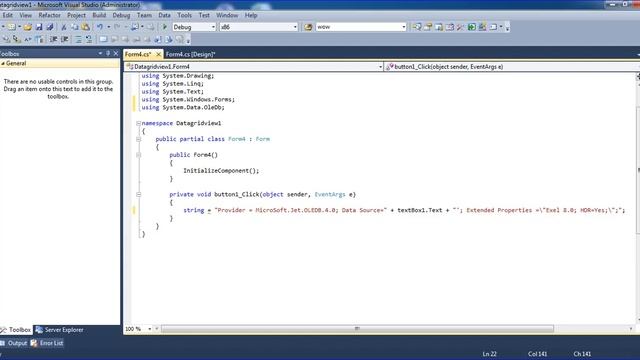Open the Toolbox window position dropdown arrow
640x360 pixels.
point(100,53)
